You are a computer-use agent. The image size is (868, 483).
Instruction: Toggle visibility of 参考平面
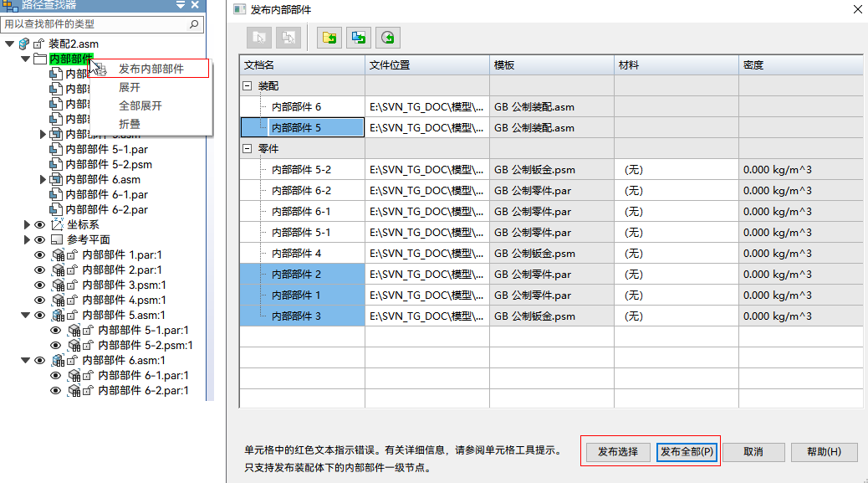tap(39, 239)
